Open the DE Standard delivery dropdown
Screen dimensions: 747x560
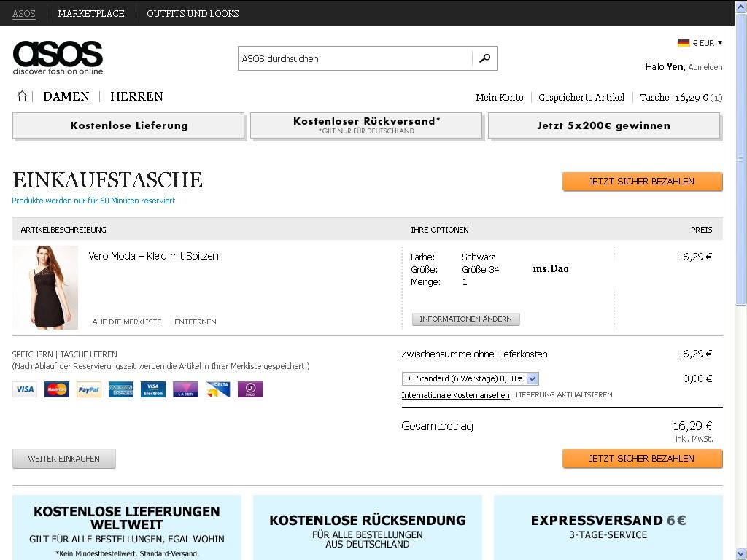tap(470, 378)
